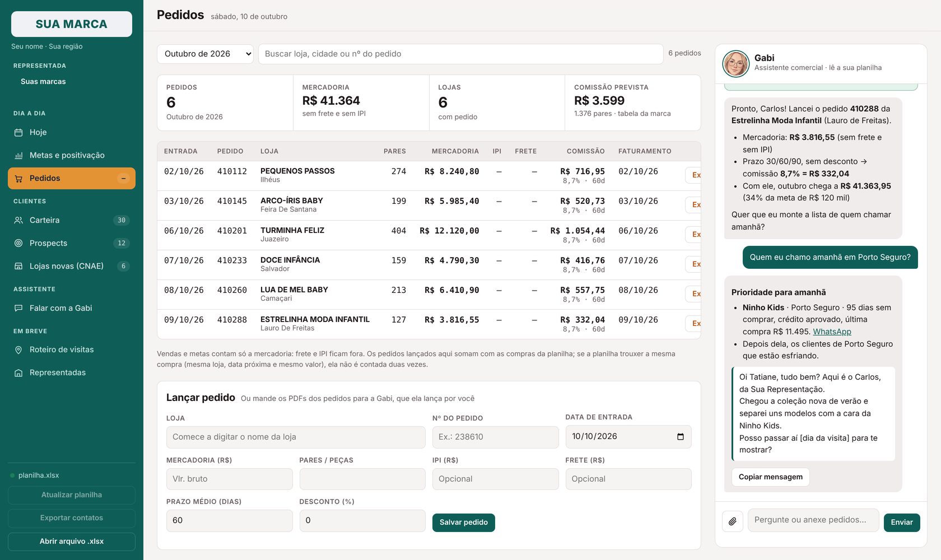Image resolution: width=941 pixels, height=560 pixels.
Task: Select order number 410145
Action: click(x=232, y=201)
